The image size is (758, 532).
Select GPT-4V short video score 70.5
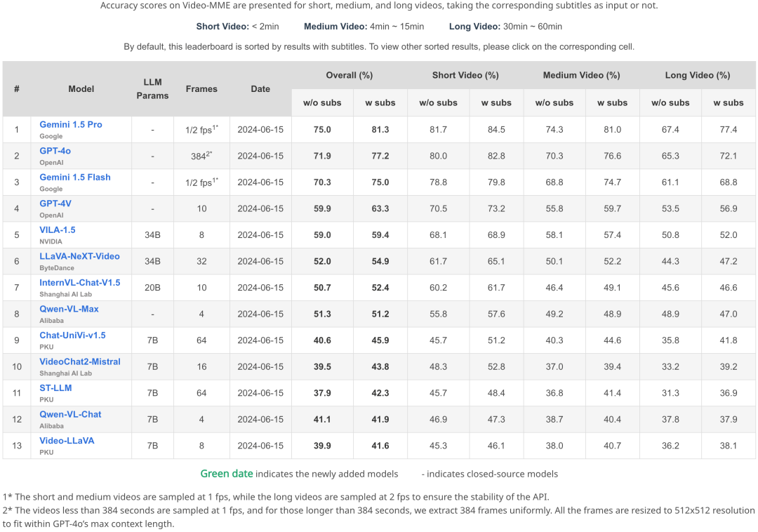coord(438,208)
